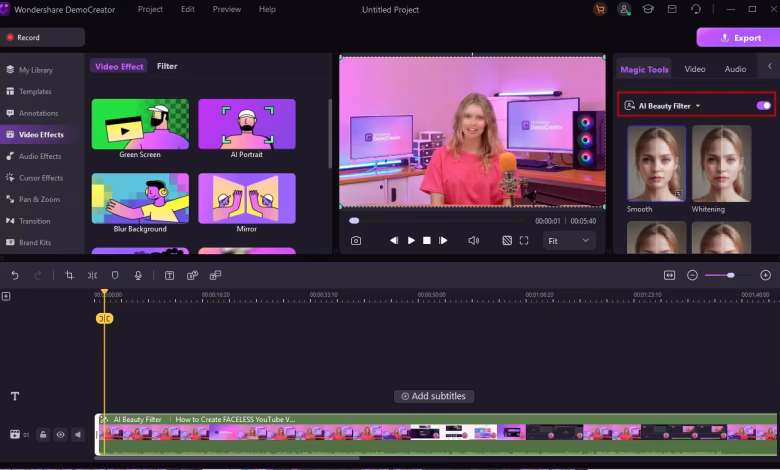This screenshot has width=780, height=470.
Task: Select the Whitening beauty filter preset
Action: coord(721,164)
